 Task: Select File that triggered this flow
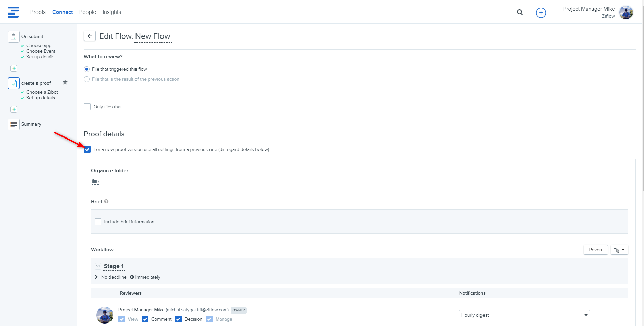(x=87, y=69)
